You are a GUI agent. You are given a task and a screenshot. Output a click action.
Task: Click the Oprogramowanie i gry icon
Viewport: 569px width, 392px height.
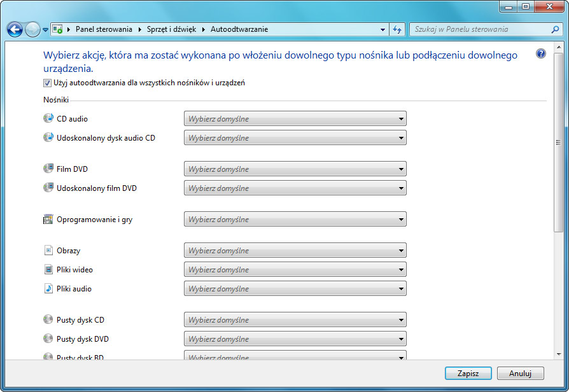coord(48,220)
